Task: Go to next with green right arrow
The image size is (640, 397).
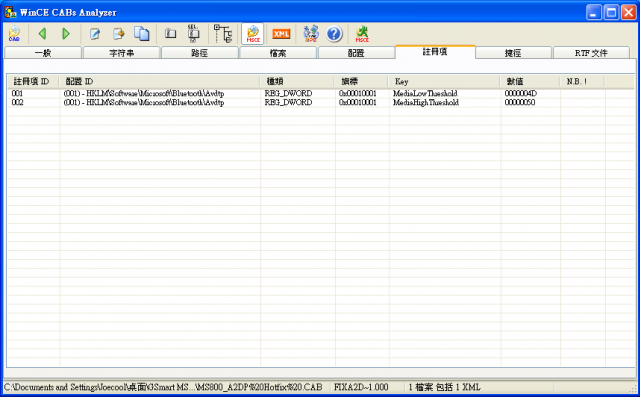Action: coord(66,33)
